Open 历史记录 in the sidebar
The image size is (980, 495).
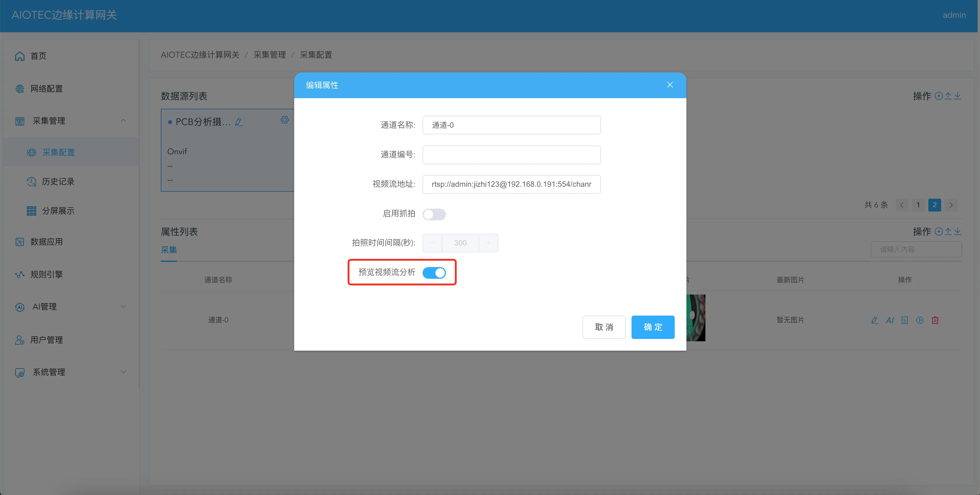click(x=58, y=182)
